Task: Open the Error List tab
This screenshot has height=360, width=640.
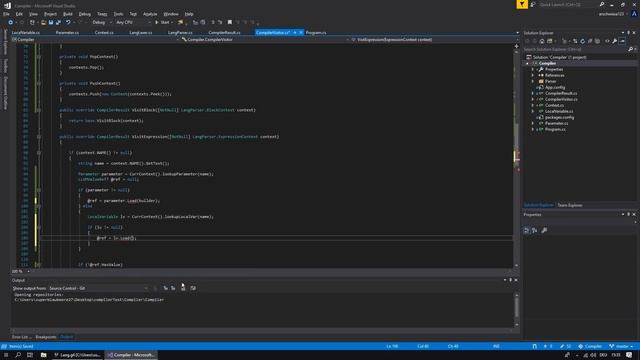Action: pyautogui.click(x=20, y=337)
